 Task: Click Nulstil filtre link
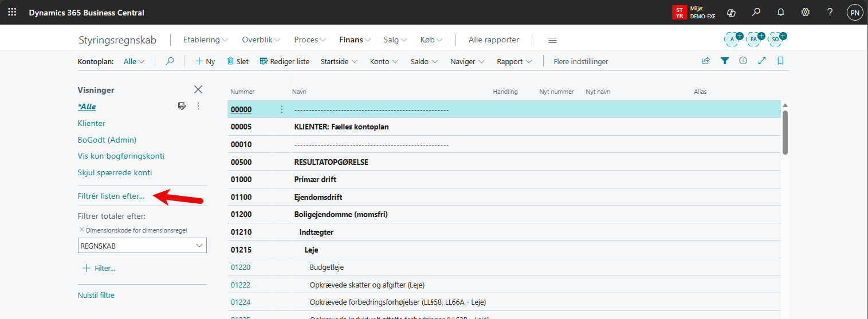click(96, 295)
